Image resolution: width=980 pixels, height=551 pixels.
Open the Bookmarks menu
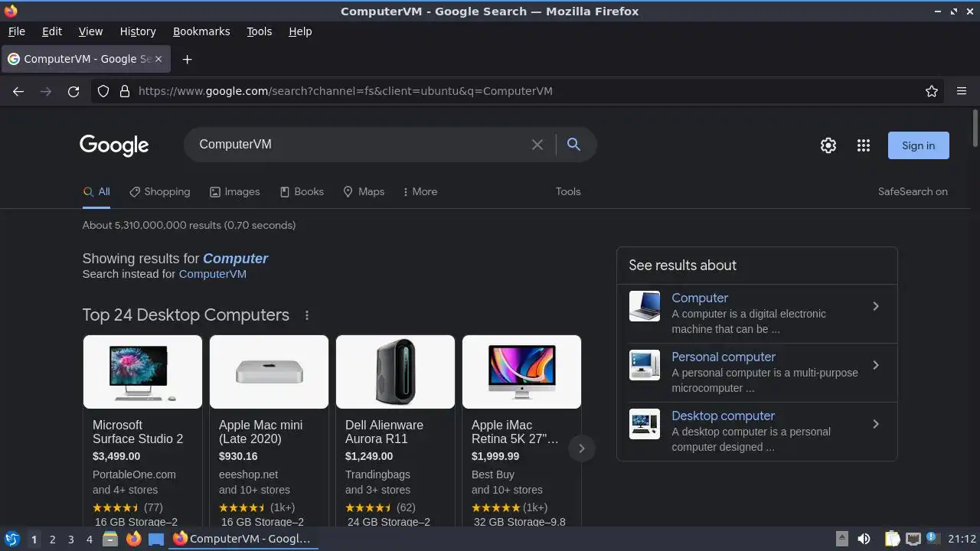point(201,31)
